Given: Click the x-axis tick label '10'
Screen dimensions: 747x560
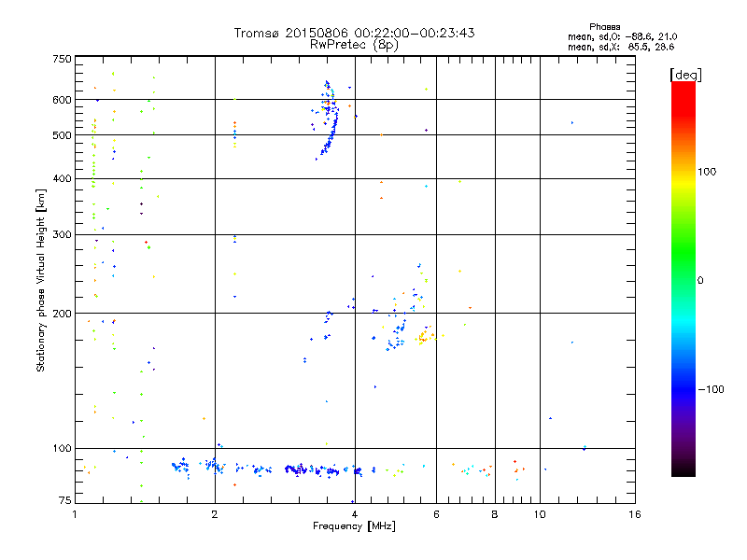Looking at the screenshot, I should tap(540, 514).
